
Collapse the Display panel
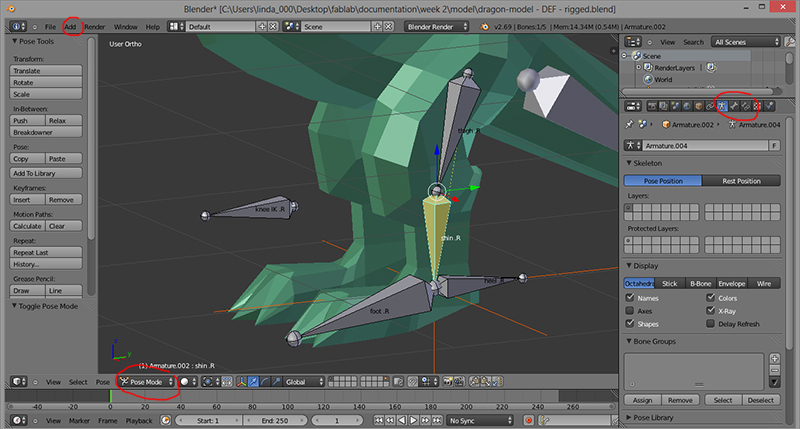click(629, 265)
